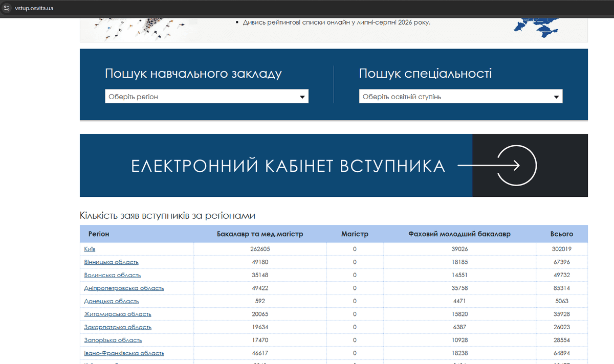Viewport: 614px width, 364px height.
Task: Click the 262605 value in Київ row
Action: tap(260, 249)
